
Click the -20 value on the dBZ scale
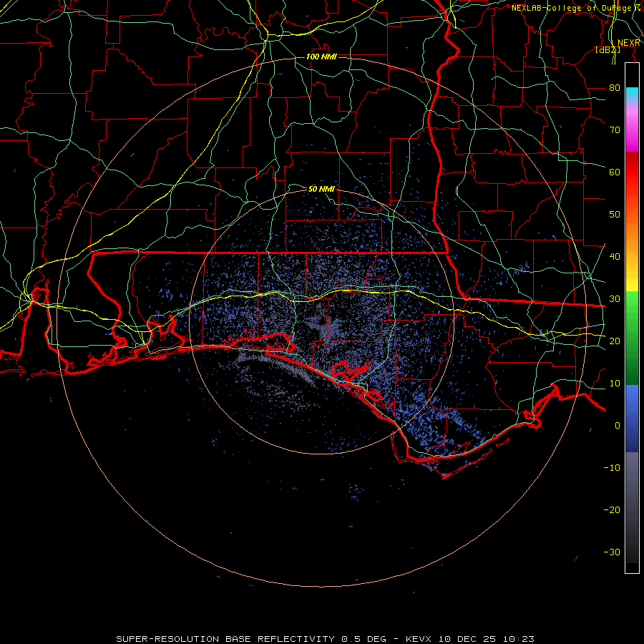coord(612,509)
